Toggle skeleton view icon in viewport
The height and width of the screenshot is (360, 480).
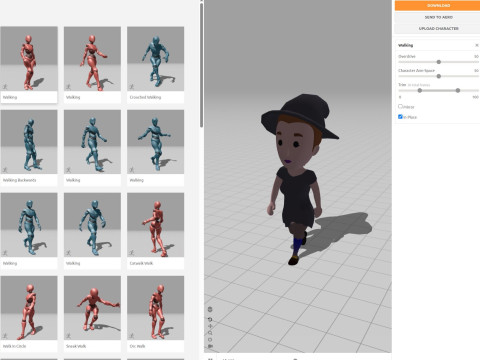[x=210, y=309]
